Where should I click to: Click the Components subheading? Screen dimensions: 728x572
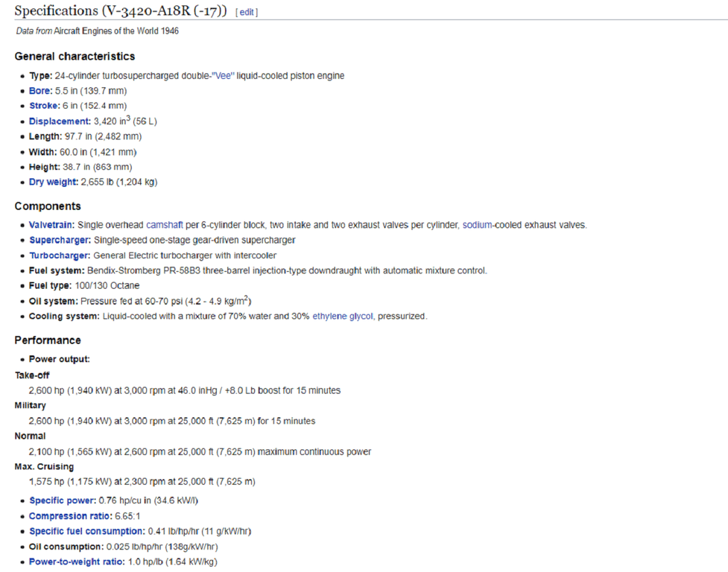48,206
